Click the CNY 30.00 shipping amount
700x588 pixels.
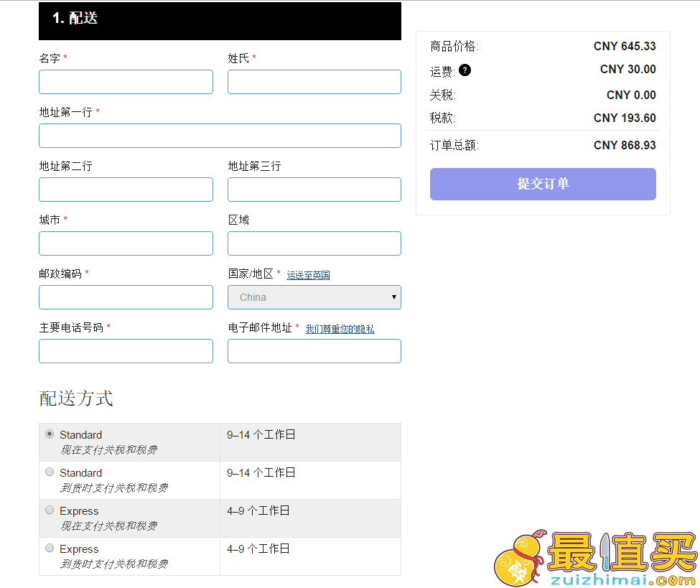(x=627, y=69)
